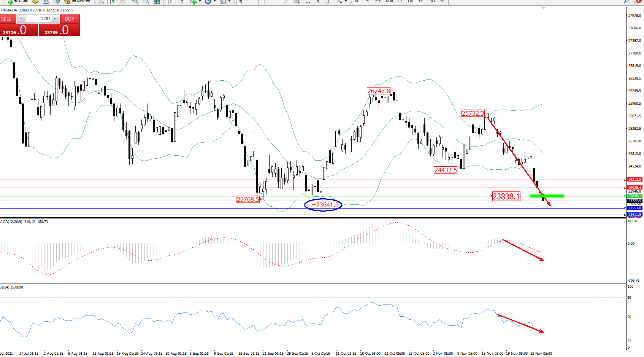Select the crosshair tool in toolbar

(x=252, y=2)
